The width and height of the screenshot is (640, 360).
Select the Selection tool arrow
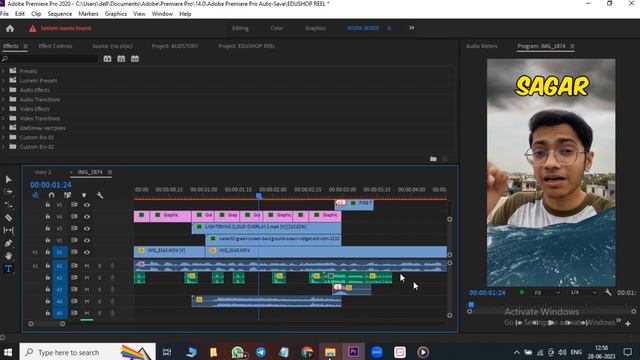(x=9, y=180)
